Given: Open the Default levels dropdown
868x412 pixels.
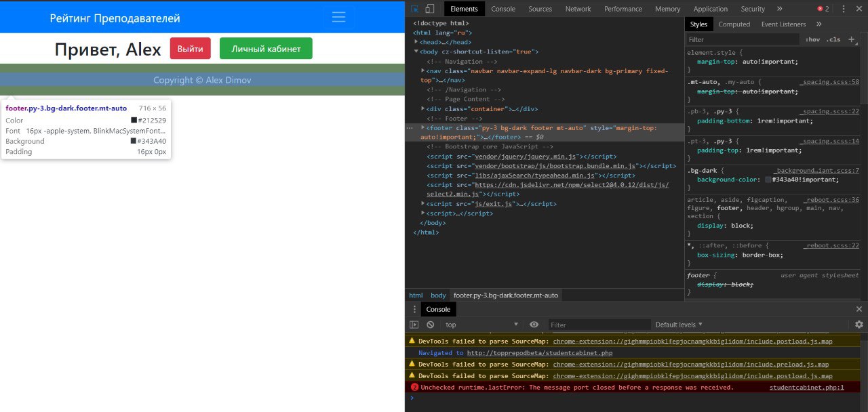Looking at the screenshot, I should (679, 325).
